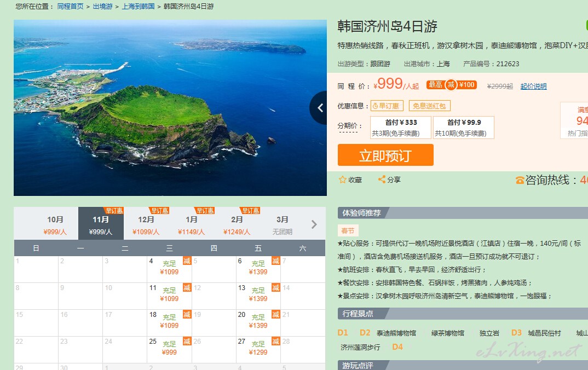Click the Jeju island main photo
Screen dimensions: 588x370
coord(170,108)
